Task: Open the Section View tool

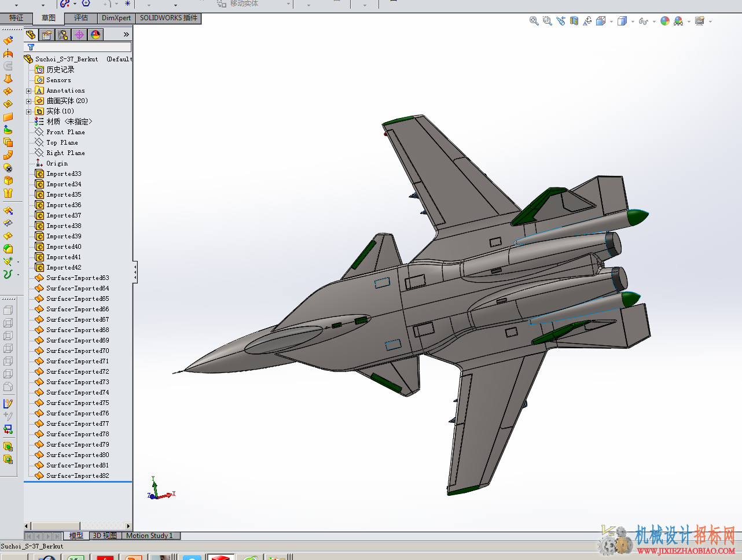Action: coord(574,21)
